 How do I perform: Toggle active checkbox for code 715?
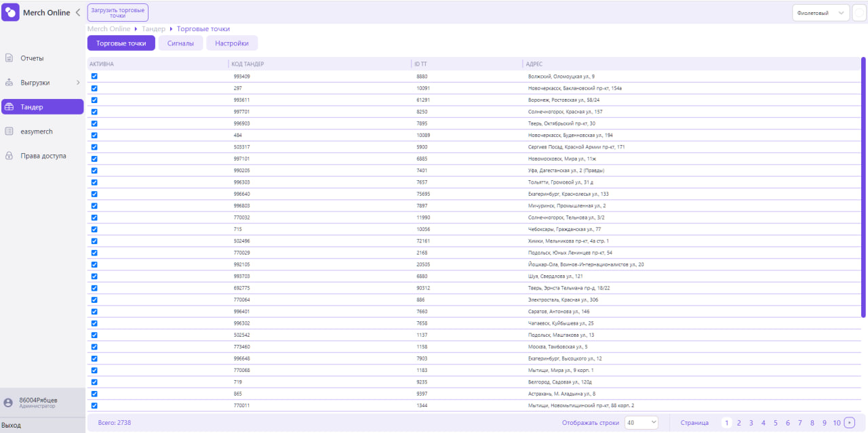coord(94,229)
